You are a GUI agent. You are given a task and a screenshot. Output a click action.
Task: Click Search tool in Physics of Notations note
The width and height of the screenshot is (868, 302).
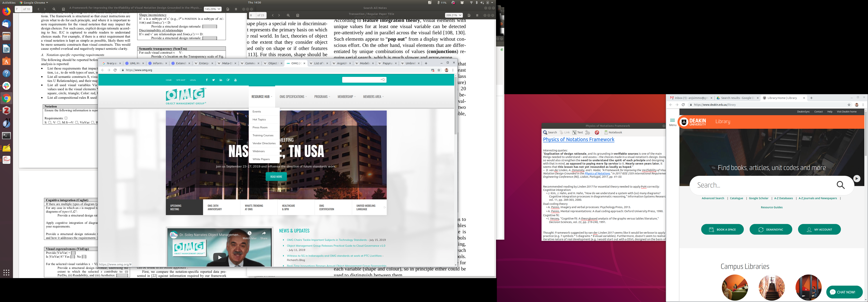(550, 132)
